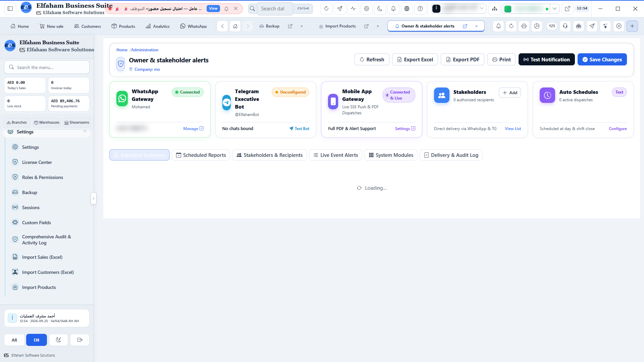Click the reload icon in title bar
644x362 pixels.
click(x=326, y=9)
